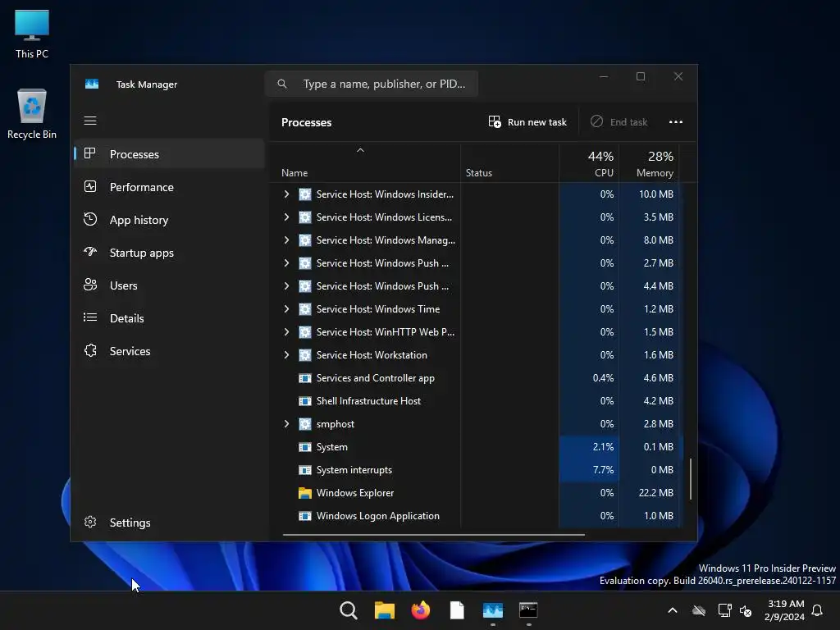Click the 22.2 MB memory value
This screenshot has width=840, height=630.
(x=655, y=493)
